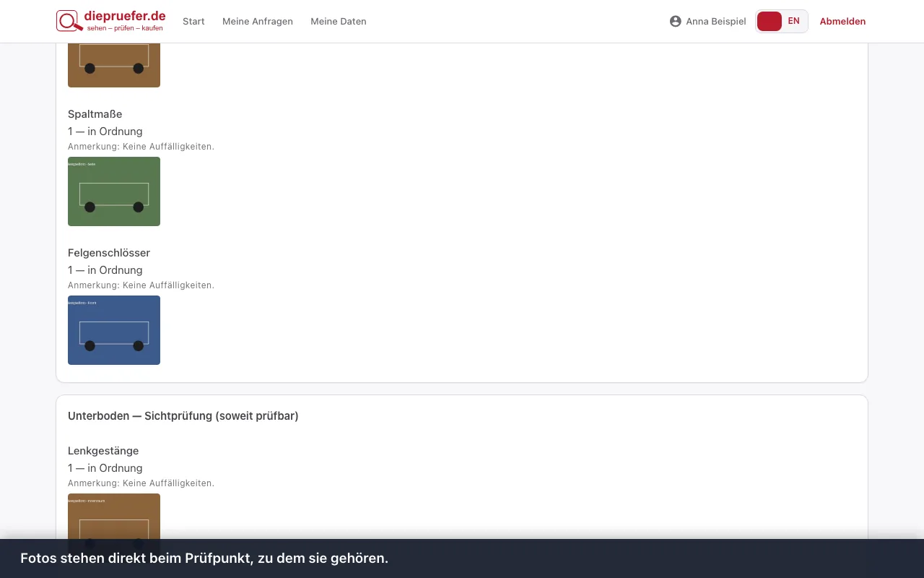Screen dimensions: 924x578
Task: Open the brown photo under Lenkgestänge
Action: pos(114,516)
